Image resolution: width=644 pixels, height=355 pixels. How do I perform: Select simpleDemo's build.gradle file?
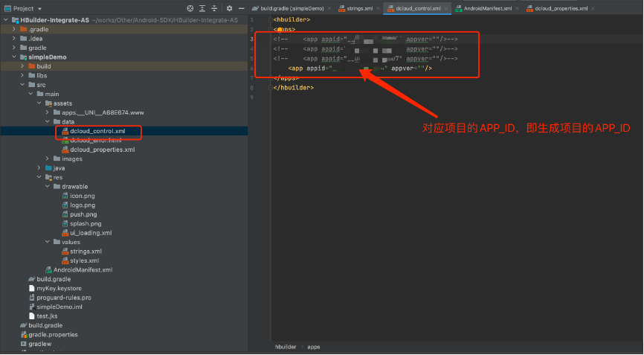pyautogui.click(x=54, y=279)
